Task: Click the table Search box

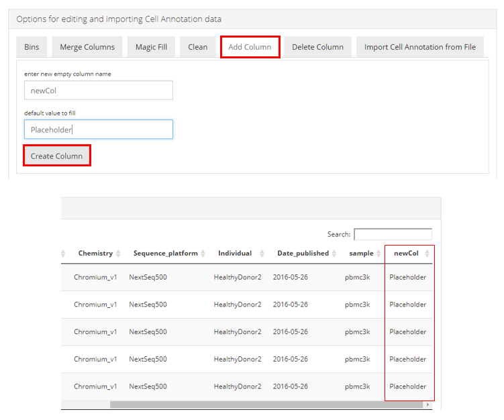Action: 393,234
